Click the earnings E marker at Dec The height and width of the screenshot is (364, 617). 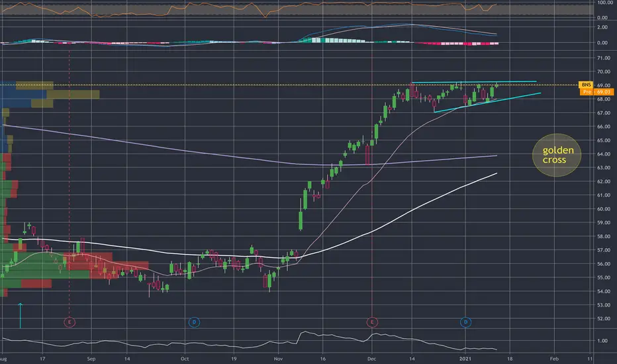372,322
